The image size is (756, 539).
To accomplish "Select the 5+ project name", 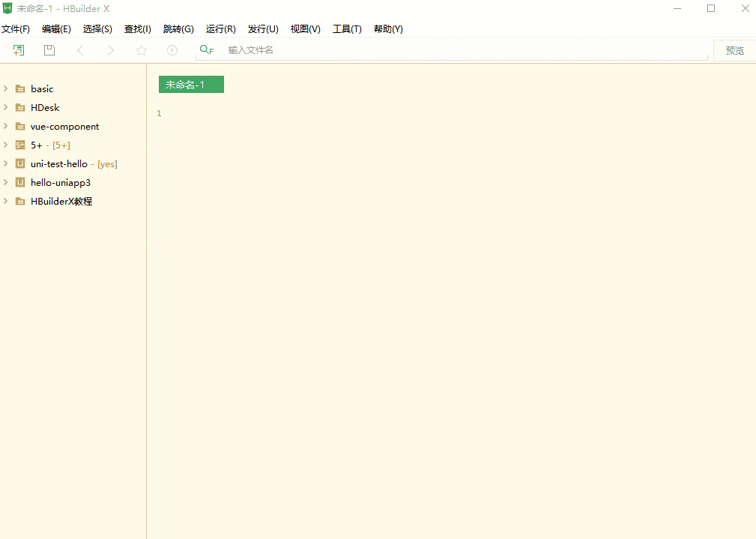I will [36, 145].
